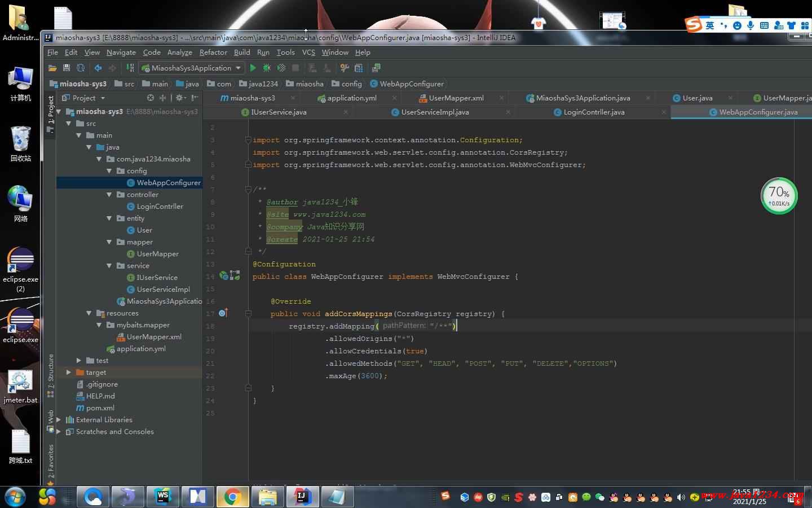Collapse the entity package node
Screen dimensions: 812x508
[x=109, y=218]
